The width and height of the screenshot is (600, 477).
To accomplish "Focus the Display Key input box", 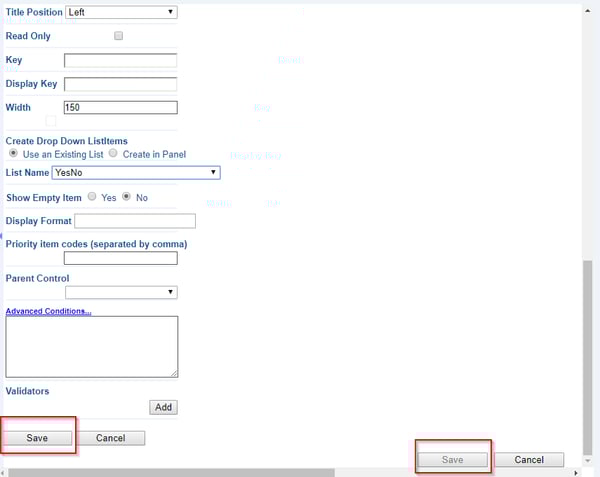I will point(120,84).
